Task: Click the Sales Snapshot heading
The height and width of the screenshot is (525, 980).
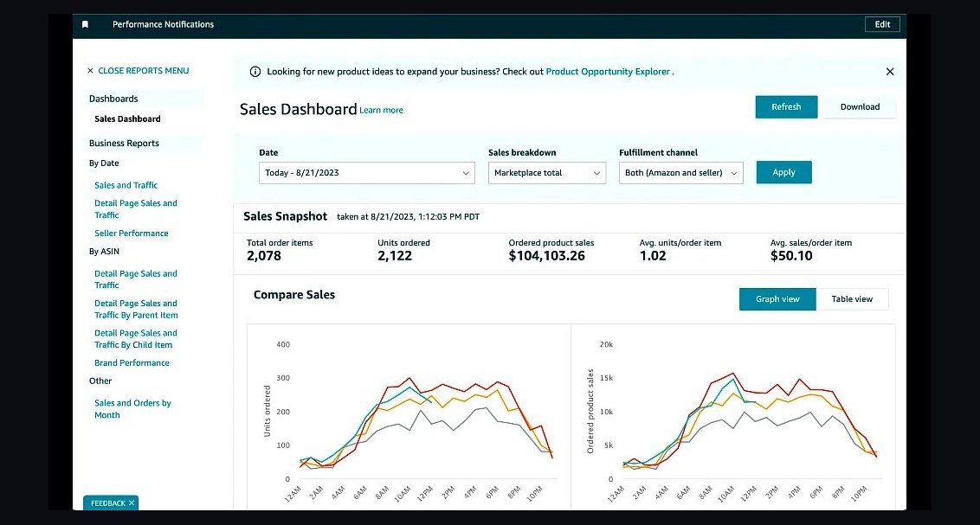Action: pos(285,216)
